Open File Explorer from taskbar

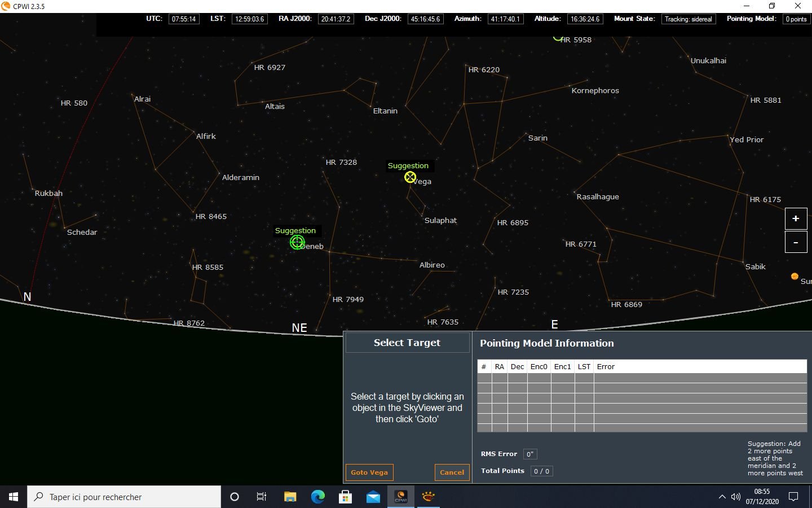290,497
